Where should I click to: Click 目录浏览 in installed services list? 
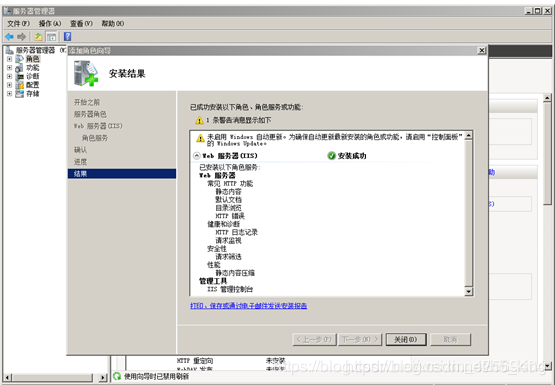click(x=228, y=208)
